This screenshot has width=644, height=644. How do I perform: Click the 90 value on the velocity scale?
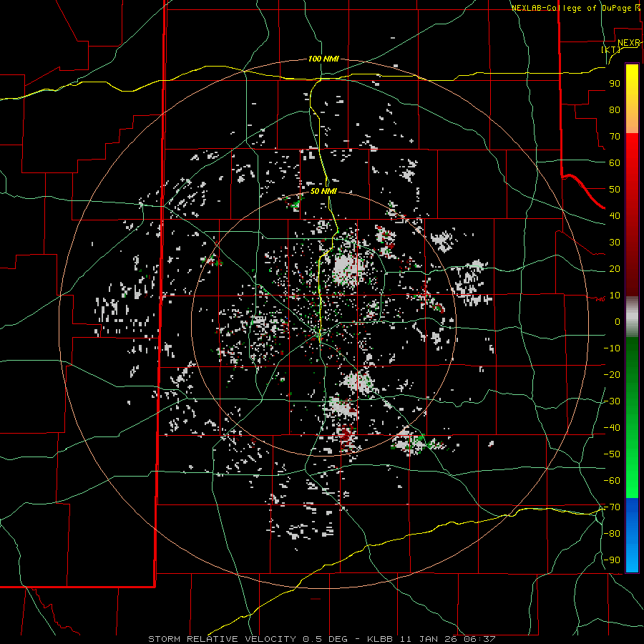click(615, 84)
